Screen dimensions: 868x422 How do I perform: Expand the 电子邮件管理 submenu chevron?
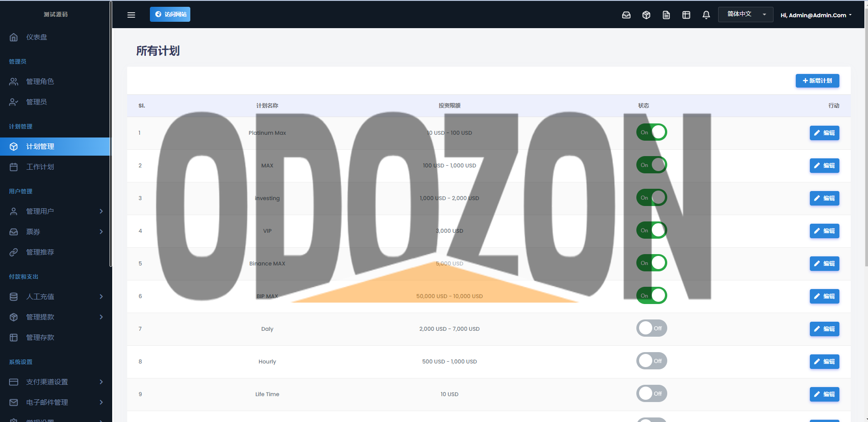coord(101,402)
